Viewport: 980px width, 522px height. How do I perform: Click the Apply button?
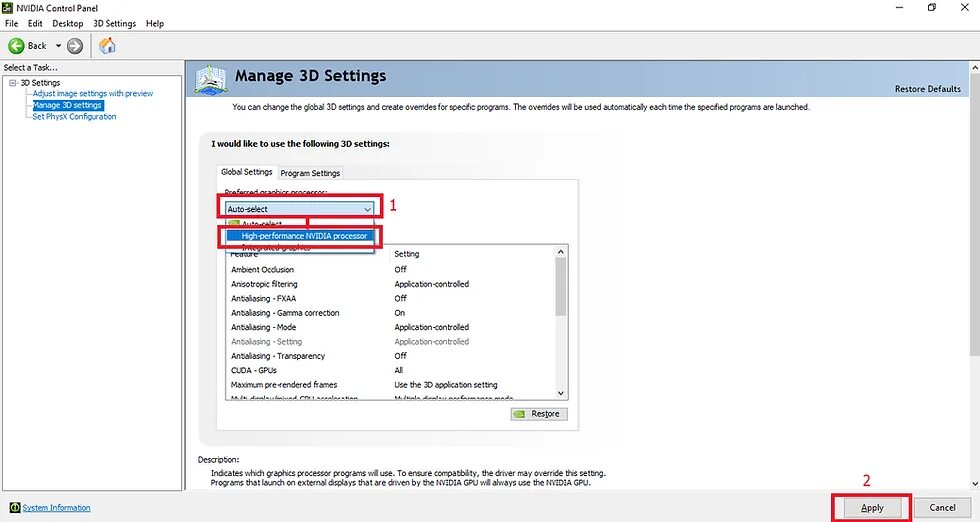tap(872, 508)
